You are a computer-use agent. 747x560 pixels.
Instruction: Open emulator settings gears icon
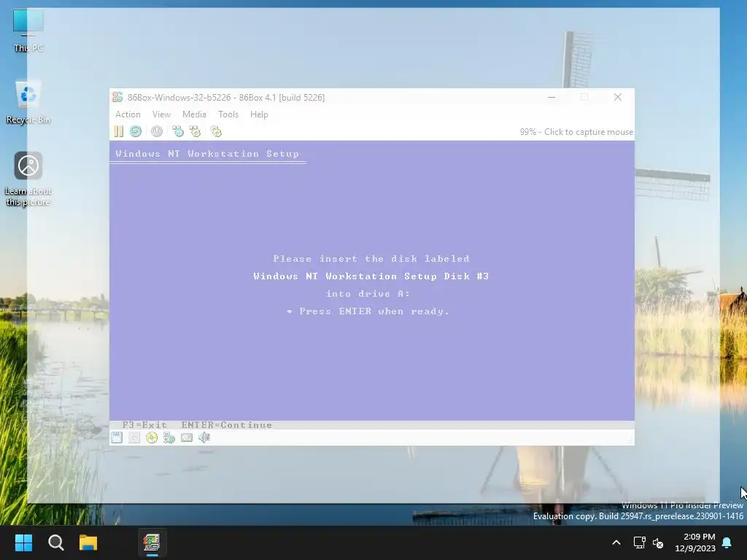point(216,131)
